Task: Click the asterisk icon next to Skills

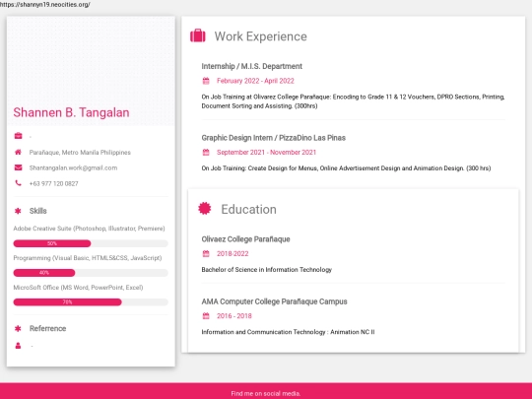Action: 18,211
